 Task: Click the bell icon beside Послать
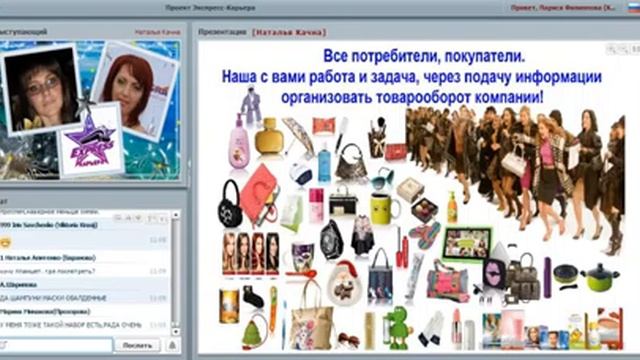pyautogui.click(x=172, y=345)
